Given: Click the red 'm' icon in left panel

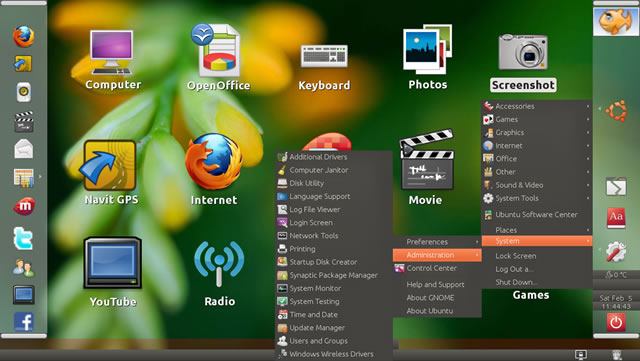Looking at the screenshot, I should pos(24,206).
